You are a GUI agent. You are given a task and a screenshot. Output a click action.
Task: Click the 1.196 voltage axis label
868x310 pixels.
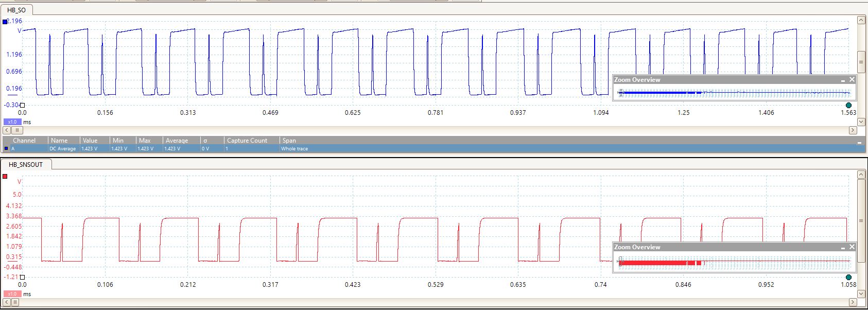pos(14,55)
